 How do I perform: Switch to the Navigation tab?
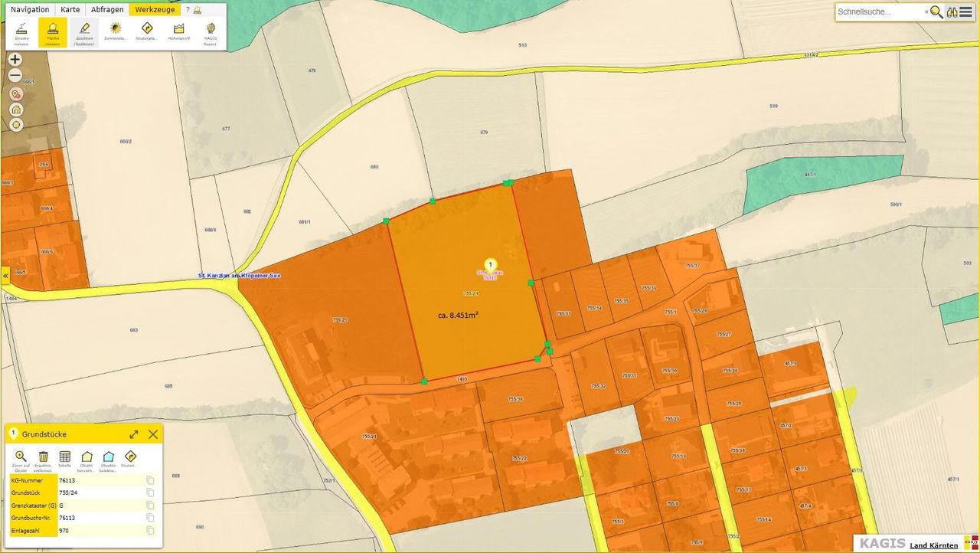(30, 10)
